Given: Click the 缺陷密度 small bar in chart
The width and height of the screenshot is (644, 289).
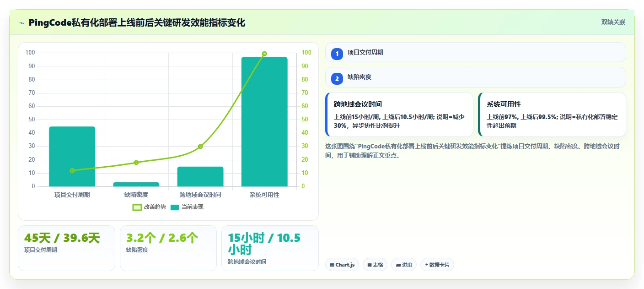Looking at the screenshot, I should click(136, 185).
